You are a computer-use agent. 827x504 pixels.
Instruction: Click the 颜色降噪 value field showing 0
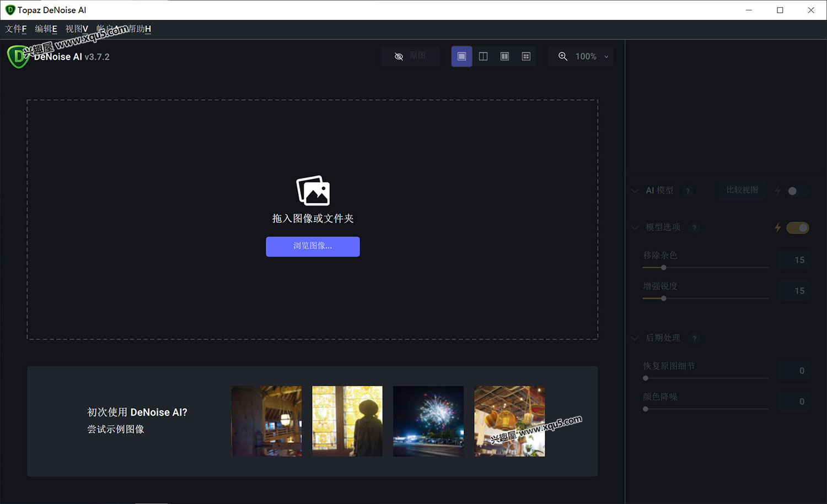click(x=794, y=402)
